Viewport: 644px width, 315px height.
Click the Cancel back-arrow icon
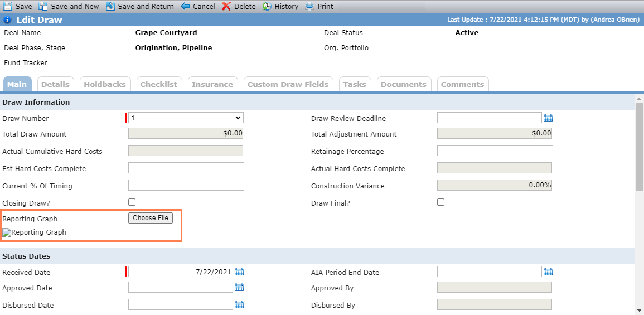click(185, 6)
